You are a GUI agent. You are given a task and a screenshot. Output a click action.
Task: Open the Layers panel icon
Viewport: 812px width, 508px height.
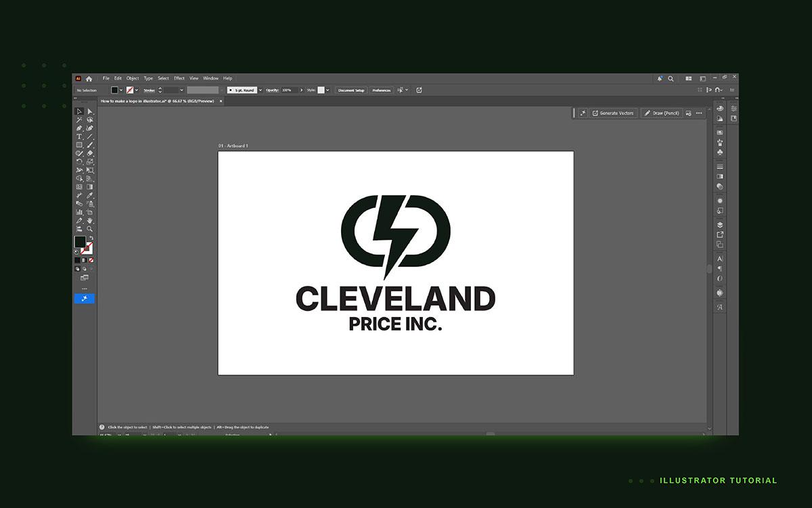(720, 225)
